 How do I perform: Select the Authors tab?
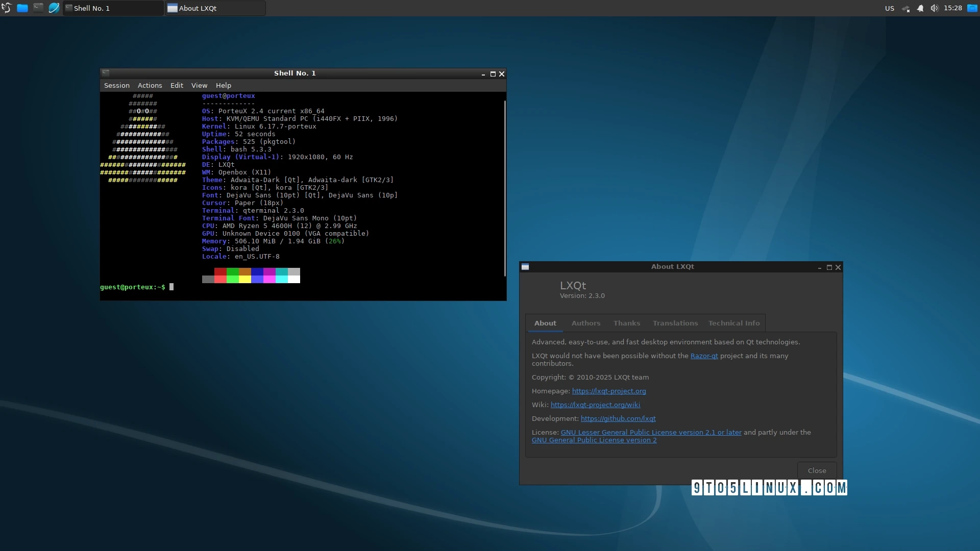pos(586,323)
